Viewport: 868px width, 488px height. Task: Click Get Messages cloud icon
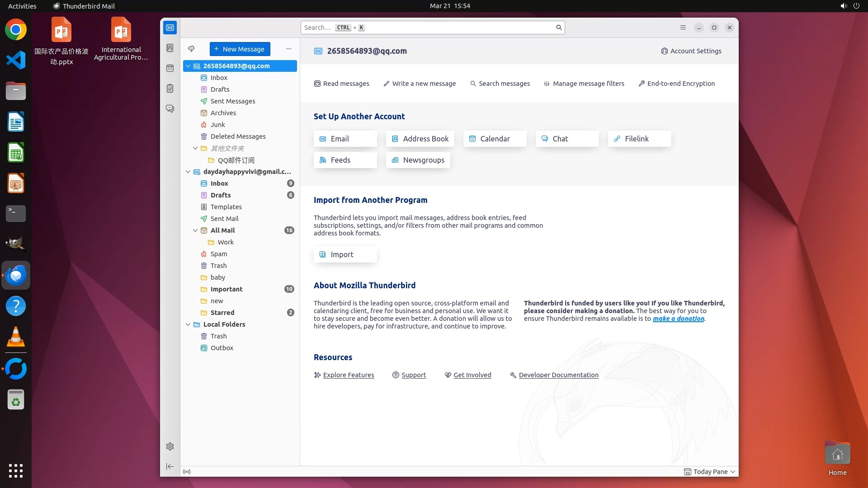click(191, 49)
